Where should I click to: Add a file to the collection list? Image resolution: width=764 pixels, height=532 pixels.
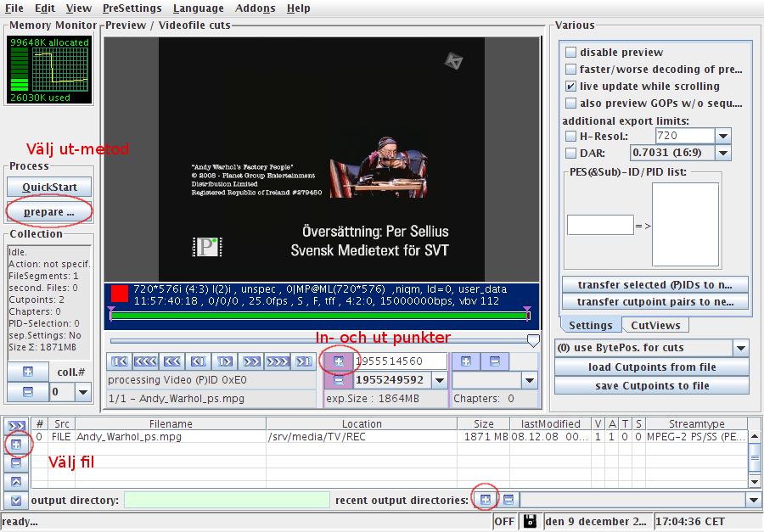(x=16, y=445)
